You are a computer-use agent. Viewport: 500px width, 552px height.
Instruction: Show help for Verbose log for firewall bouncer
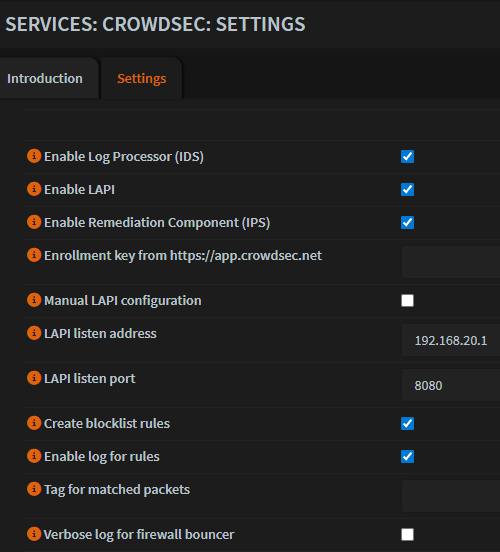pos(34,534)
